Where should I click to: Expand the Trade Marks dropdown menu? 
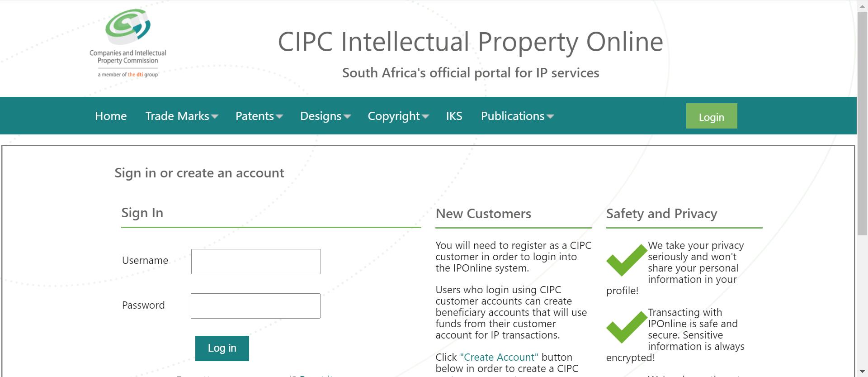point(182,116)
